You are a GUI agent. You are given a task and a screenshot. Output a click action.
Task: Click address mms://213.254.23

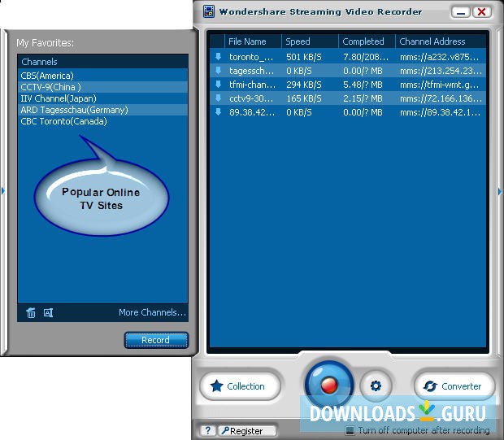(441, 71)
